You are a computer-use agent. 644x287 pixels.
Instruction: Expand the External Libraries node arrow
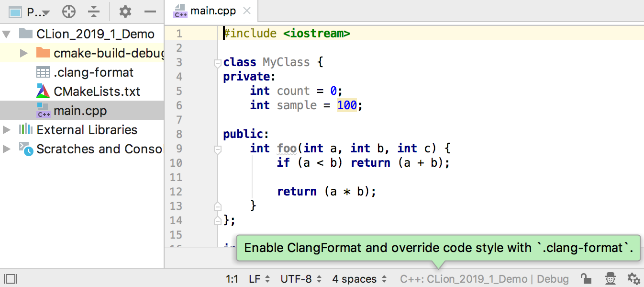coord(6,130)
